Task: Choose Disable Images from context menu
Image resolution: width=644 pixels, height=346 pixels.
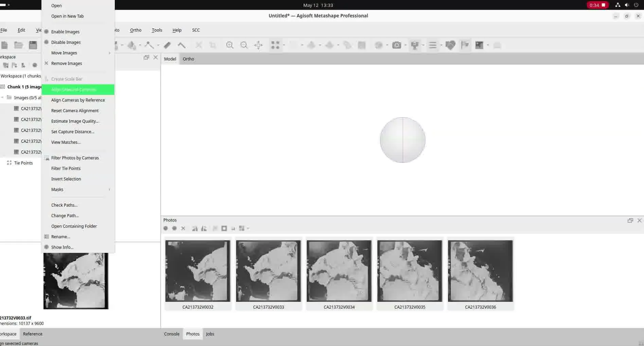Action: (78, 42)
